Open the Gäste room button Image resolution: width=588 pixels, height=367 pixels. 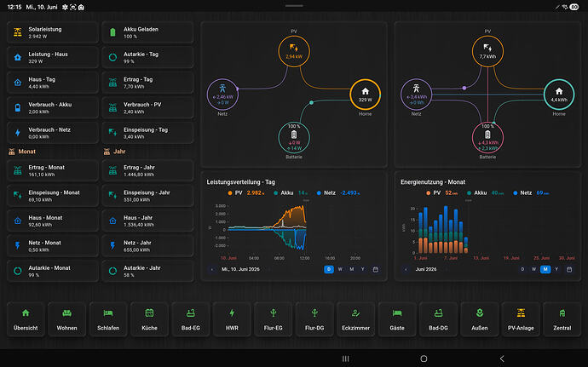pyautogui.click(x=397, y=319)
